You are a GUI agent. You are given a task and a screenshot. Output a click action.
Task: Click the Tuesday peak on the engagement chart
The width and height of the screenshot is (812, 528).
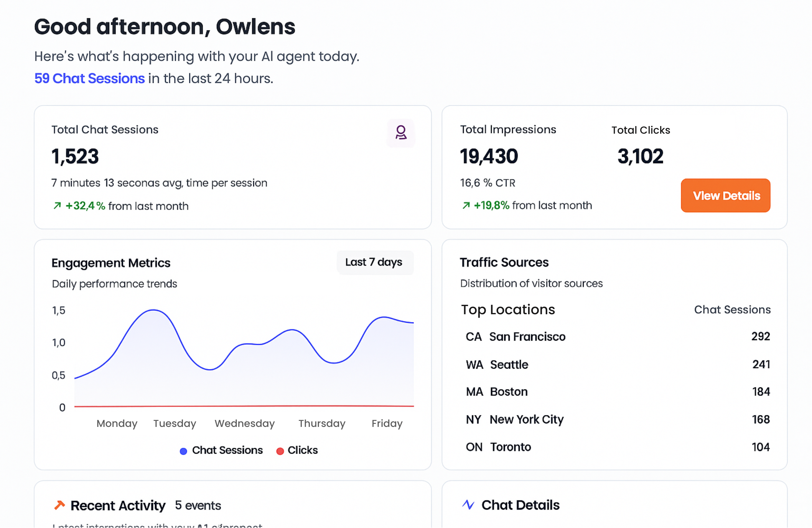[x=153, y=310]
